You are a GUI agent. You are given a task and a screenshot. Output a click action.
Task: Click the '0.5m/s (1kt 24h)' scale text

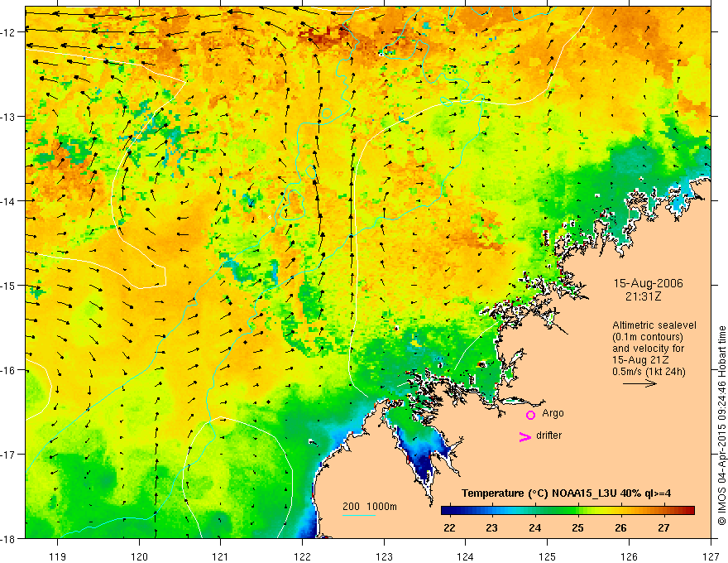[x=649, y=372]
